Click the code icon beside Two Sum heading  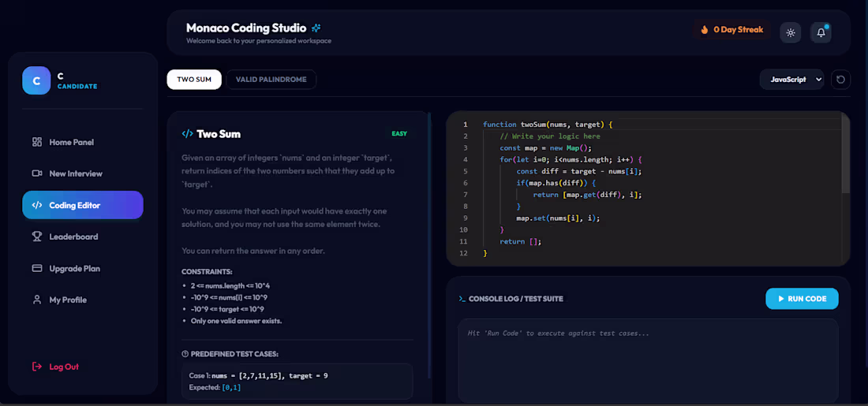(187, 134)
